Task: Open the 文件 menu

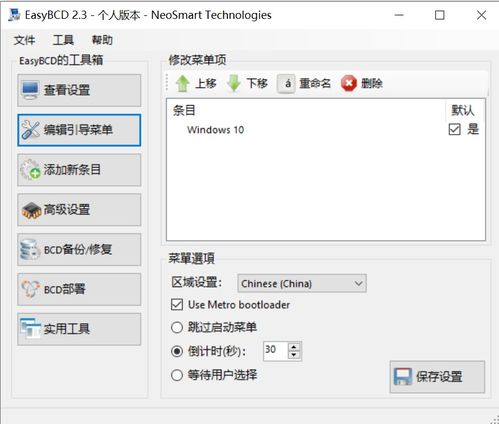Action: click(x=24, y=40)
